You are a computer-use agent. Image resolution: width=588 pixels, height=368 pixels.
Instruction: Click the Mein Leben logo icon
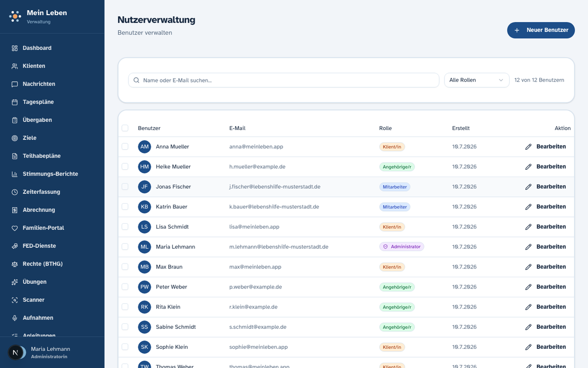click(x=15, y=17)
